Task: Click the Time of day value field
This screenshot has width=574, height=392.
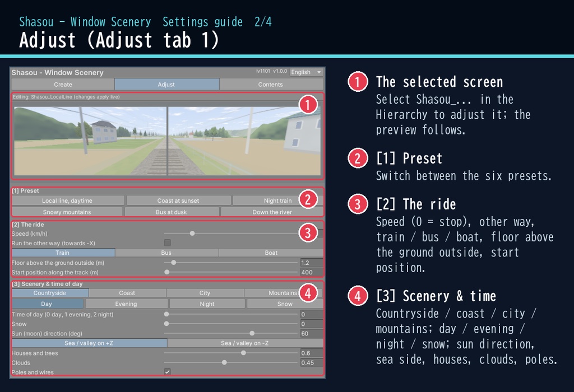Action: (311, 314)
